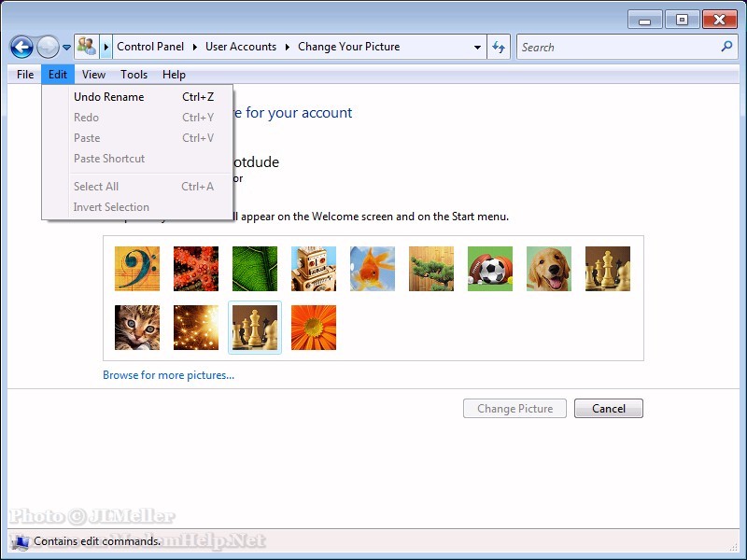Click the Invert Selection menu entry
747x560 pixels.
(137, 207)
